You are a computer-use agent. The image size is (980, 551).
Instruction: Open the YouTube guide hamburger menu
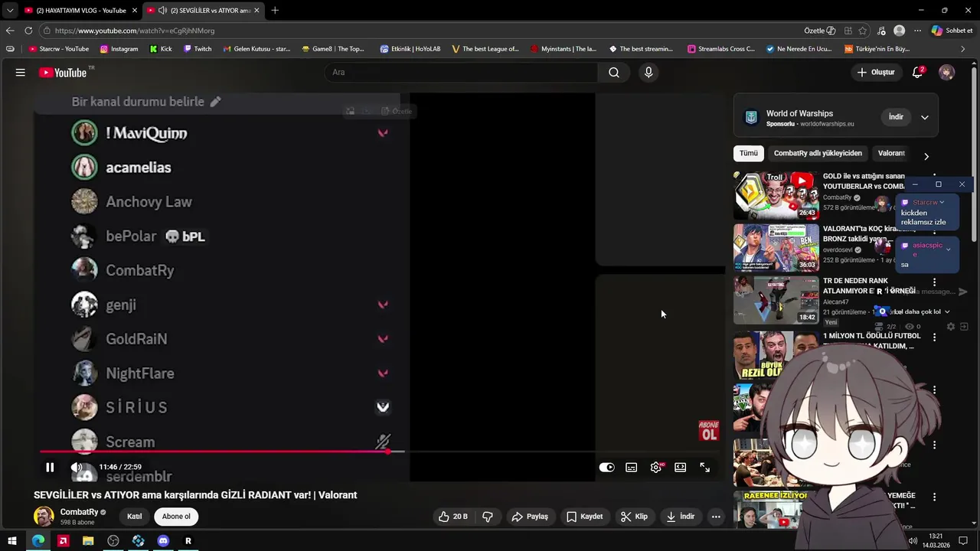click(x=21, y=72)
